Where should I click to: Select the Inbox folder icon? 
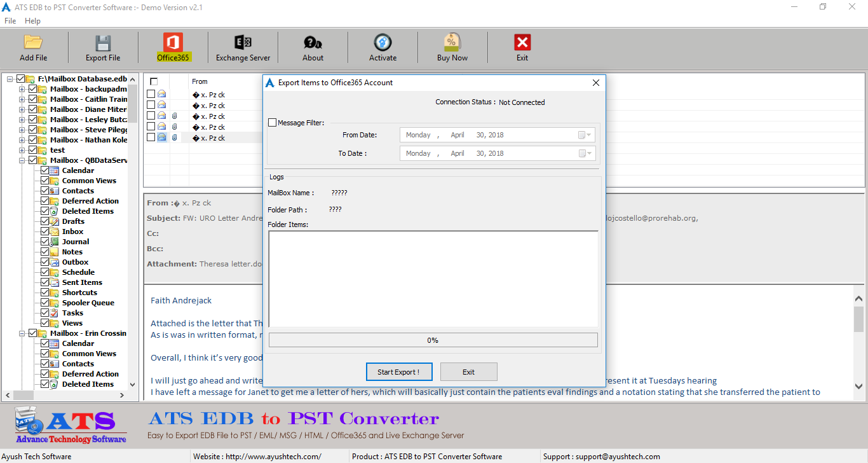(55, 231)
